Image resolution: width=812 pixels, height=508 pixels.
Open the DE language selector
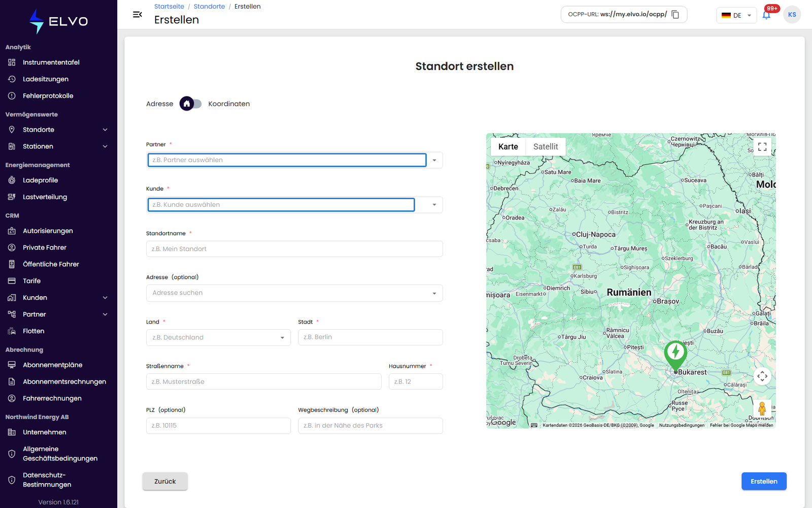pyautogui.click(x=736, y=15)
